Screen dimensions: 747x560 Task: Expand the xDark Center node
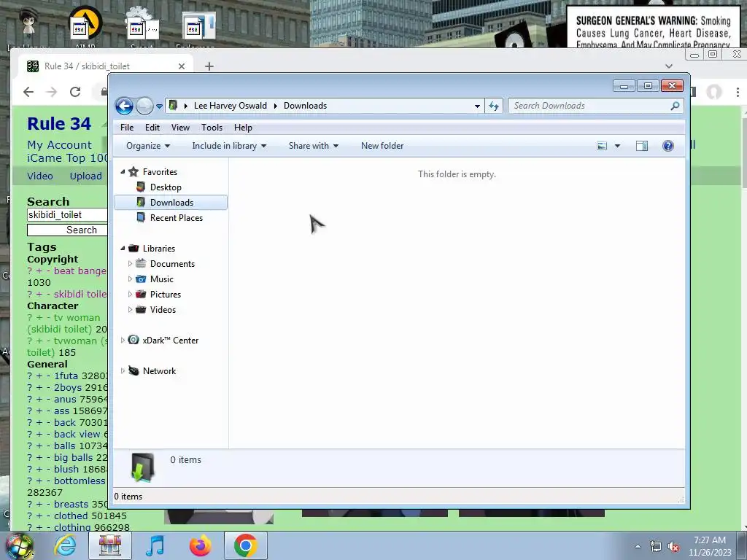[123, 340]
